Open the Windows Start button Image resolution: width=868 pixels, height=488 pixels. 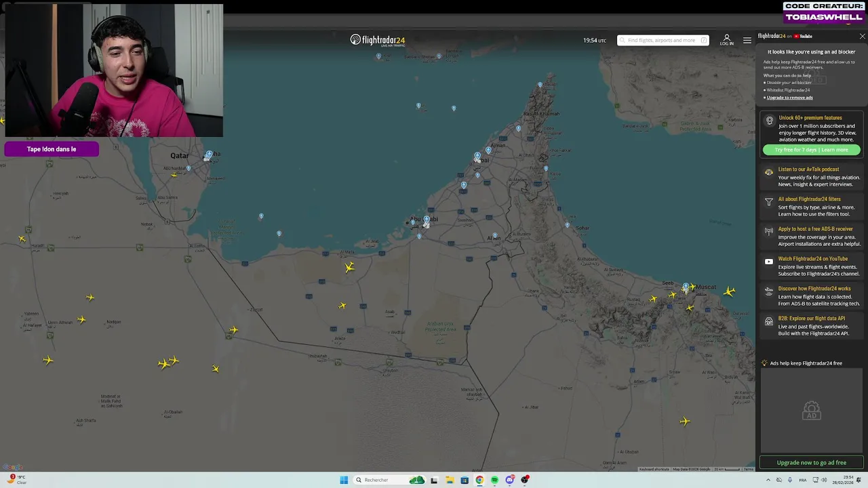pyautogui.click(x=344, y=480)
